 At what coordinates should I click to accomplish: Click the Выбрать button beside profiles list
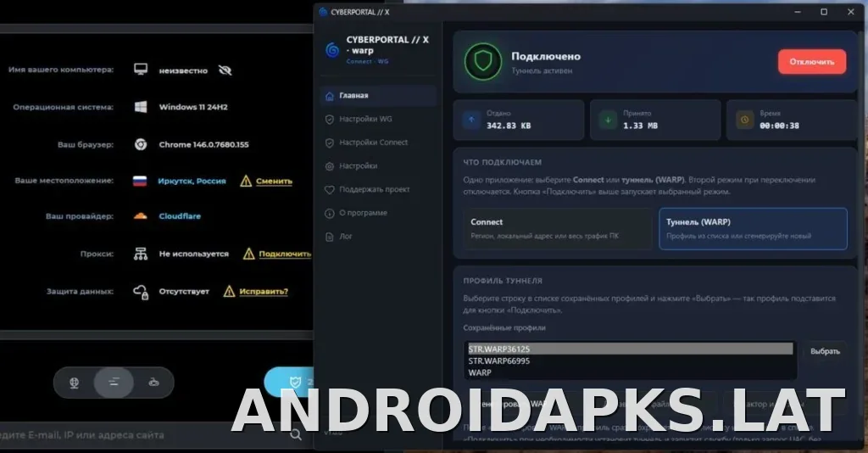coord(825,352)
